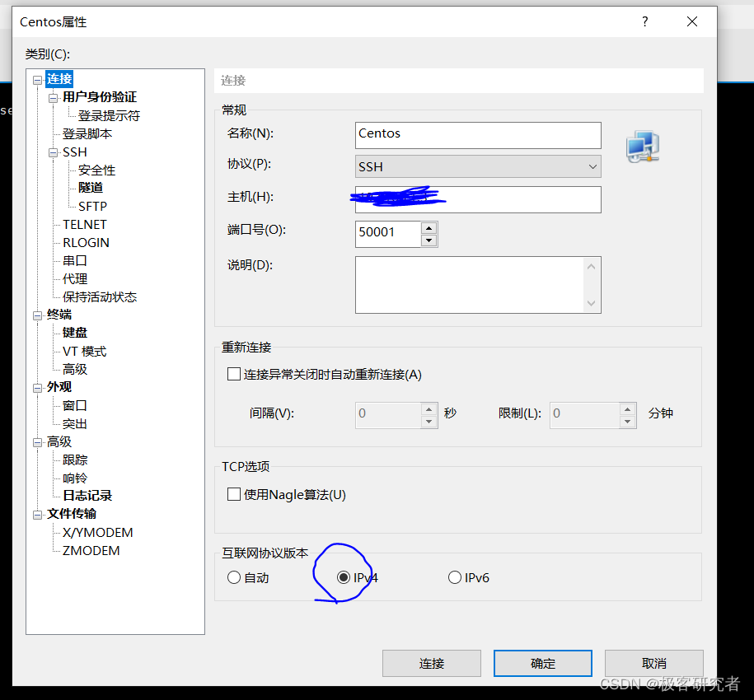754x700 pixels.
Task: Select VT 模式 in the tree
Action: coord(84,351)
